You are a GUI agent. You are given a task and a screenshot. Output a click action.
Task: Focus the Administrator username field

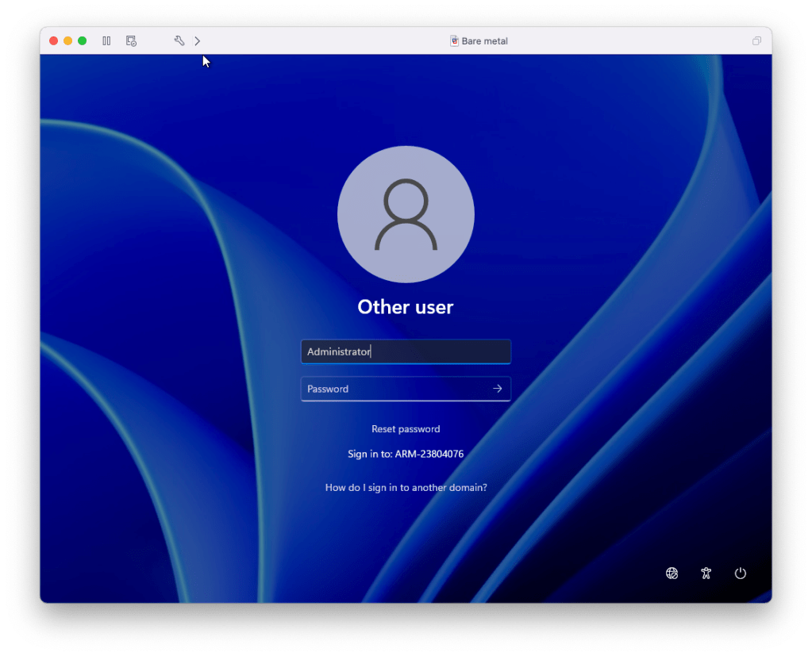click(x=405, y=351)
